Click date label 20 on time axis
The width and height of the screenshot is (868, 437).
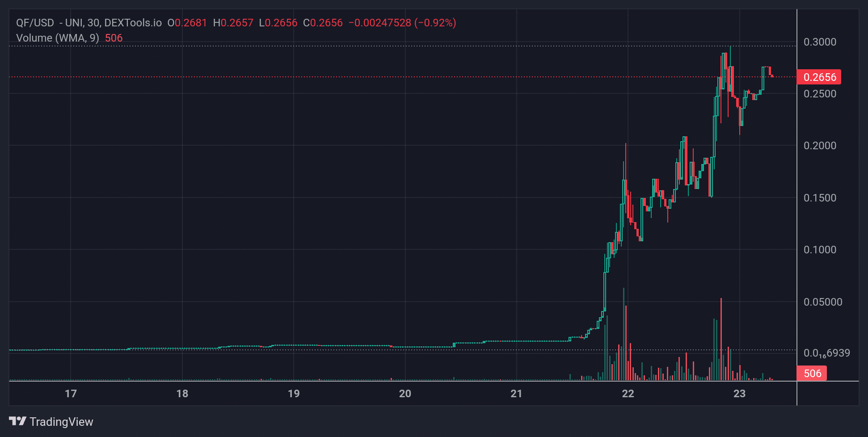[405, 394]
